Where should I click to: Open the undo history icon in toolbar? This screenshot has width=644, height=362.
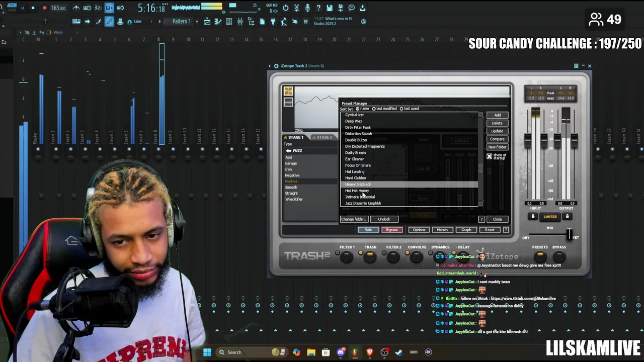tap(285, 8)
